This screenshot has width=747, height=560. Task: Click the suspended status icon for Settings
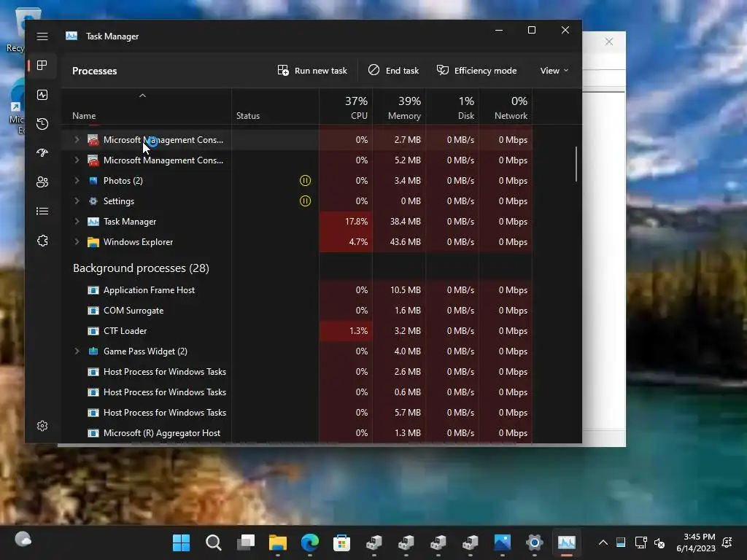coord(306,201)
